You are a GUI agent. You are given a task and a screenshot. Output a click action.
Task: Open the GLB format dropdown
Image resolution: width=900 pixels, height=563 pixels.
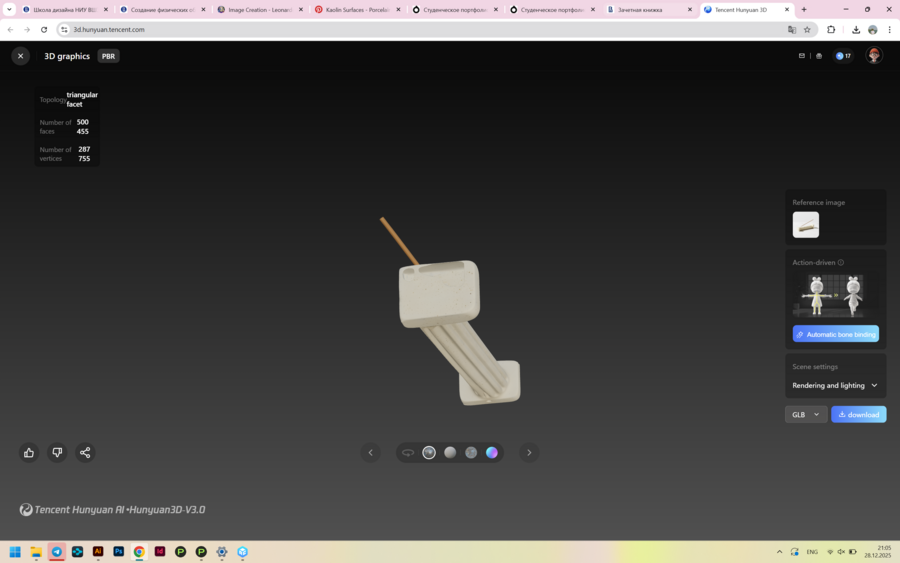tap(805, 414)
